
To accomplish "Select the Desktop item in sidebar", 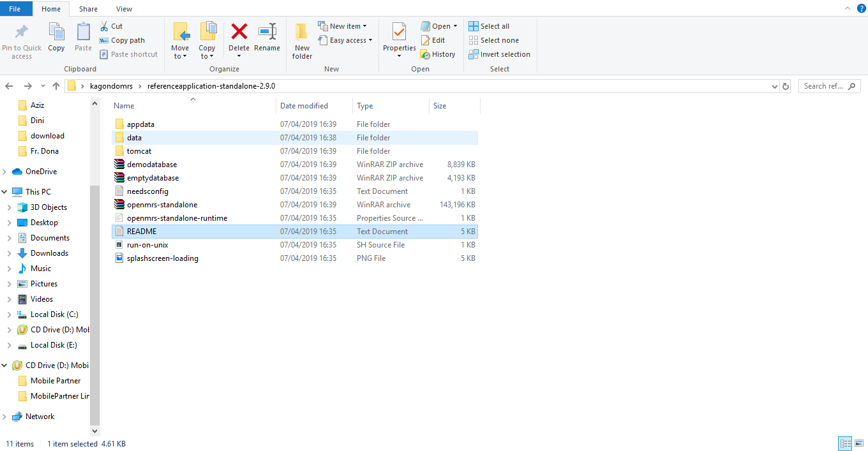I will [44, 223].
